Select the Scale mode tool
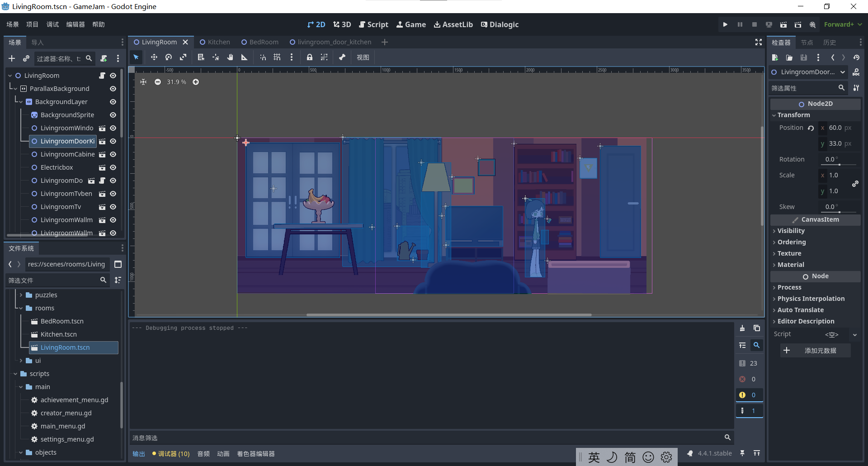Image resolution: width=868 pixels, height=466 pixels. point(183,57)
